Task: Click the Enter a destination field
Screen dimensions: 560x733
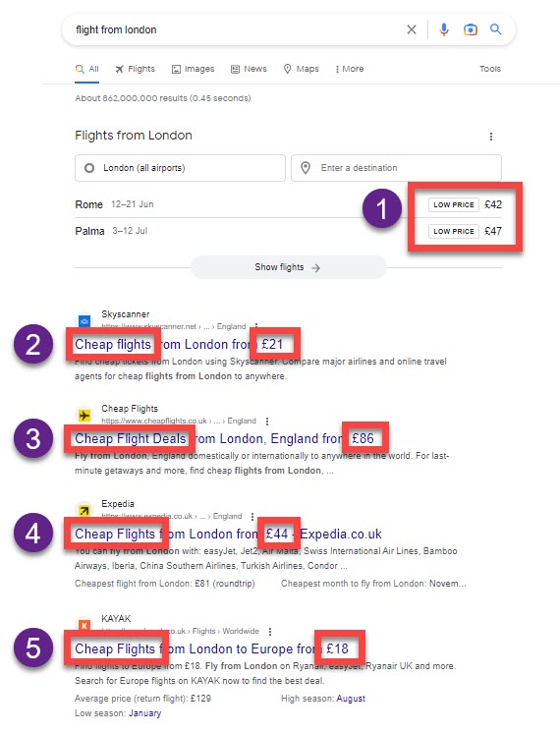Action: coord(396,168)
